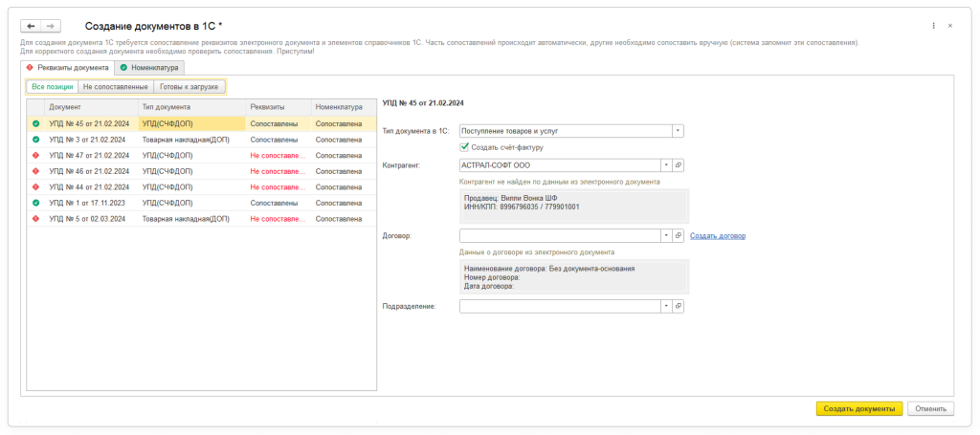Viewport: 980px width, 435px height.
Task: Switch to the Реквизиты документа tab
Action: click(x=68, y=68)
